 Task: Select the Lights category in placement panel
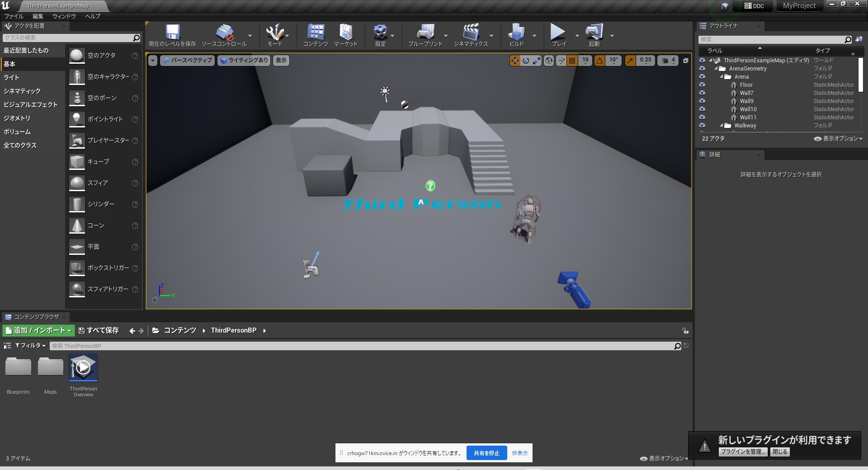tap(11, 77)
